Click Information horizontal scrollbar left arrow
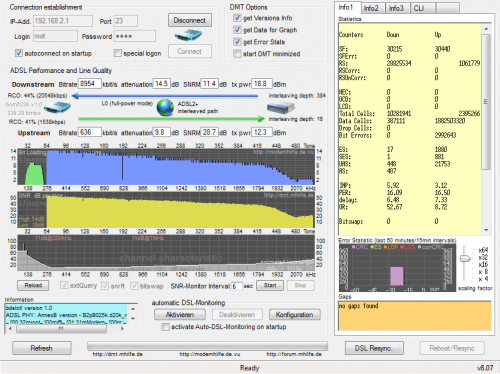Viewport: 500px width, 374px height. (10, 329)
